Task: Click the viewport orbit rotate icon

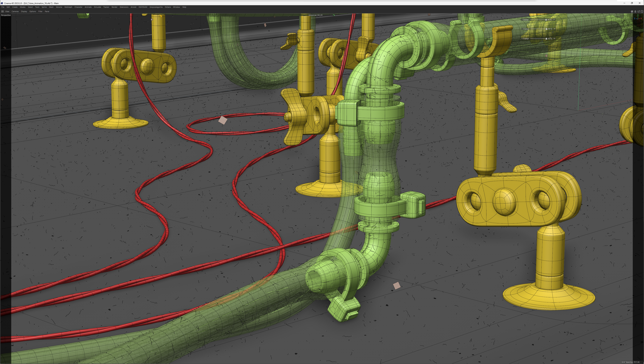Action: [638, 12]
